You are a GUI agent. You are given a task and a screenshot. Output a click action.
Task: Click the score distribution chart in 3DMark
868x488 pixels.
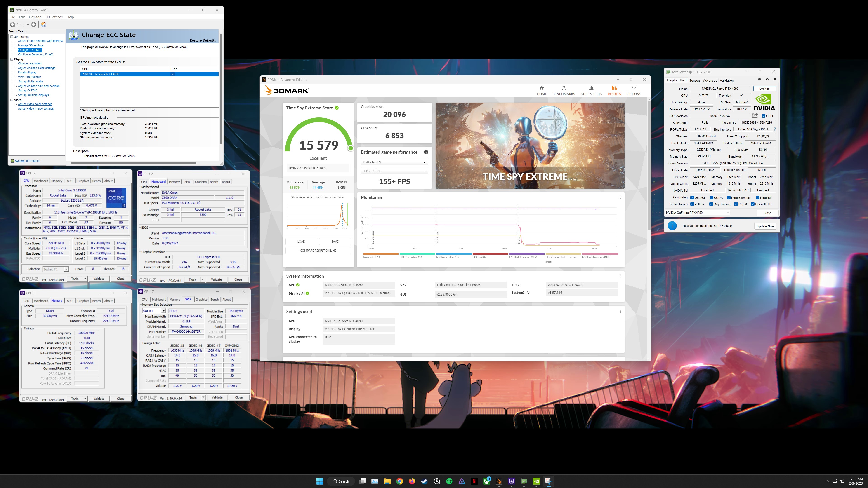click(318, 216)
